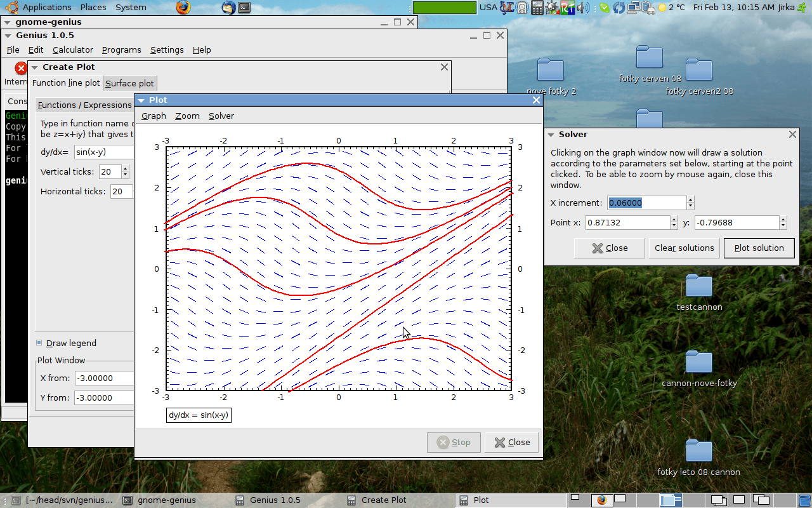Open the calculator launcher in the top panel
812x508 pixels.
pyautogui.click(x=537, y=8)
